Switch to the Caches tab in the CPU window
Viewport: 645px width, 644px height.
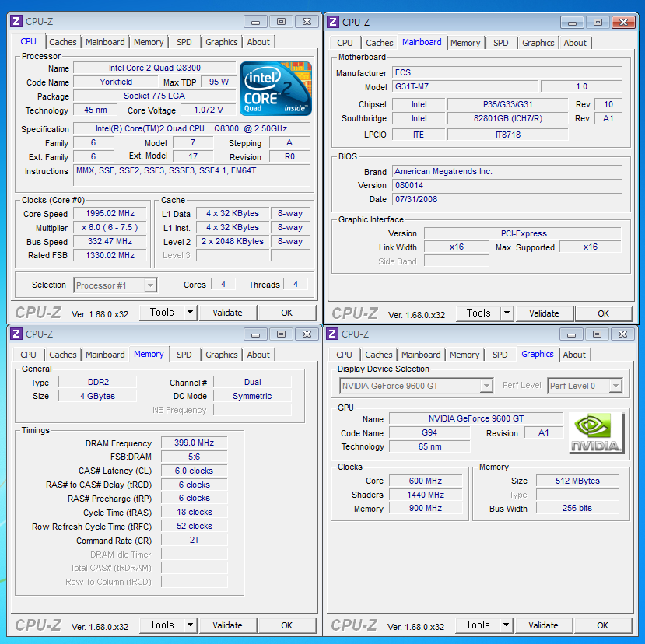[x=62, y=42]
